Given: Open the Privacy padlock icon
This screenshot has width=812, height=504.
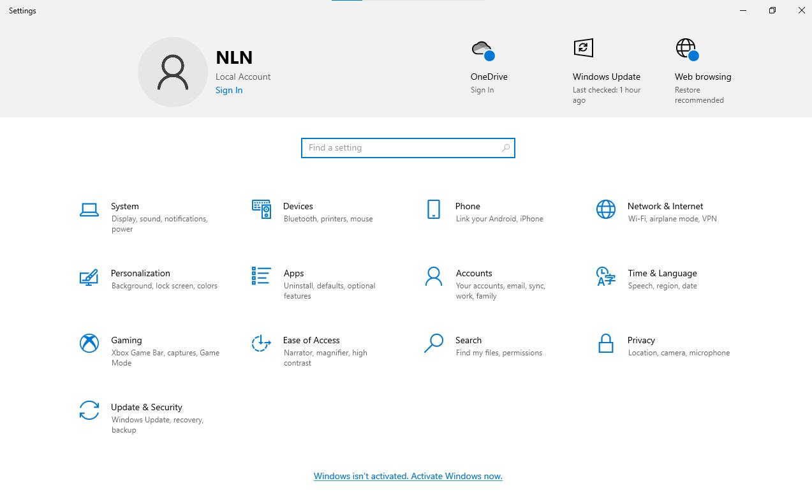Looking at the screenshot, I should (x=606, y=343).
